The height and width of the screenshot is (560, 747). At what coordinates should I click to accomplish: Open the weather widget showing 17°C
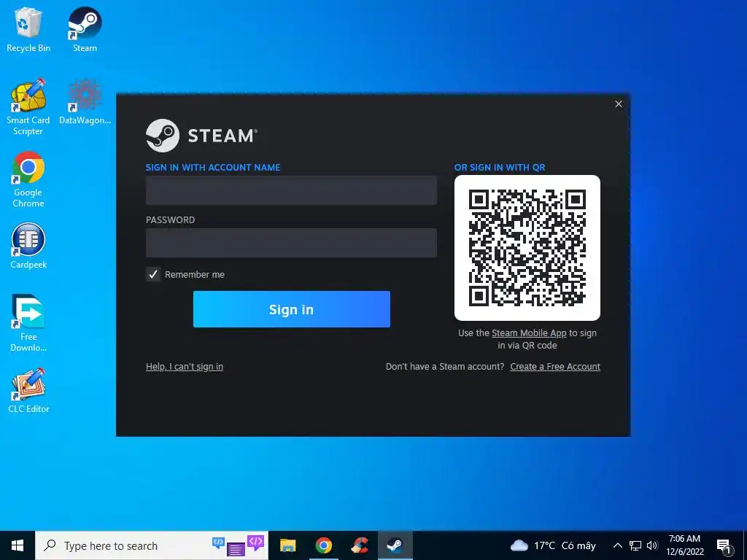tap(553, 545)
